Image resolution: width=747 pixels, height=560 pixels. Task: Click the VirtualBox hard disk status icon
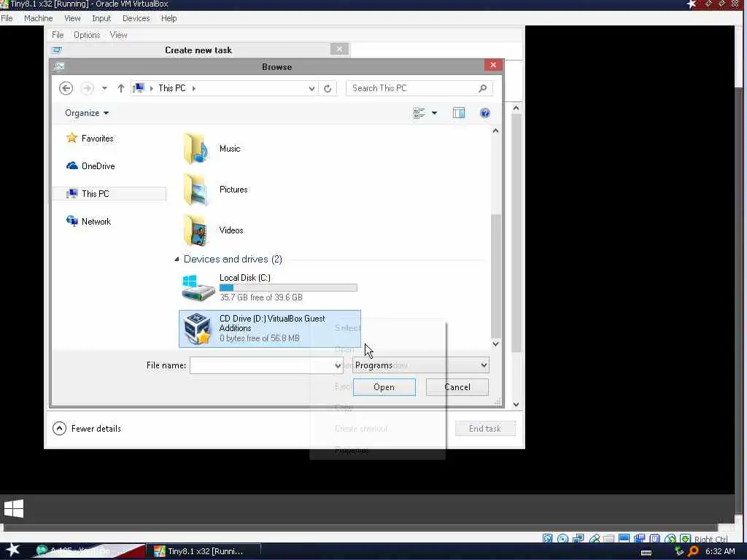click(x=547, y=539)
